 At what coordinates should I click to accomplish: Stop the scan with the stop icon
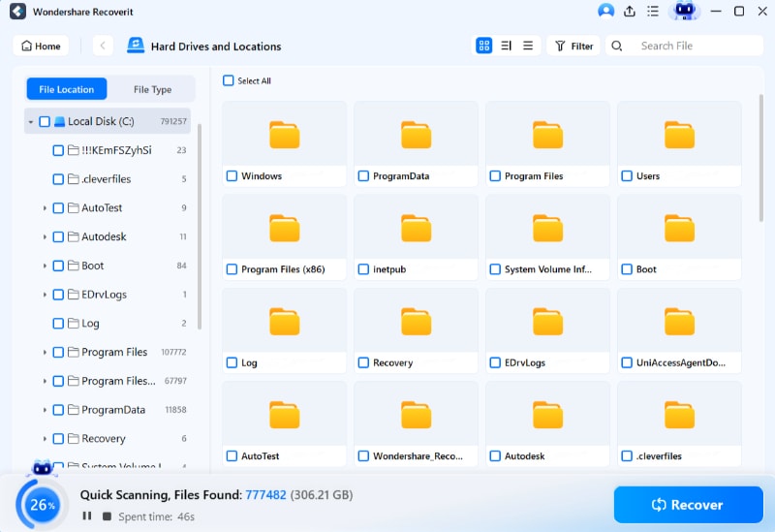click(107, 516)
